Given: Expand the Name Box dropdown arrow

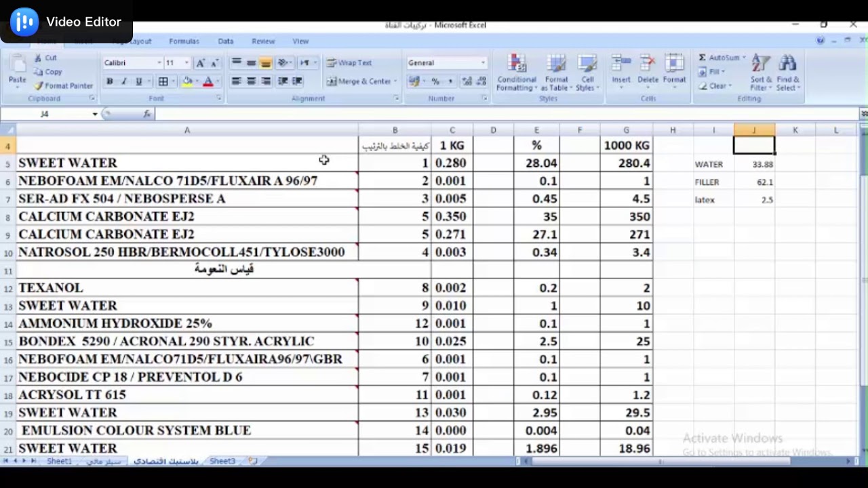Looking at the screenshot, I should [95, 114].
